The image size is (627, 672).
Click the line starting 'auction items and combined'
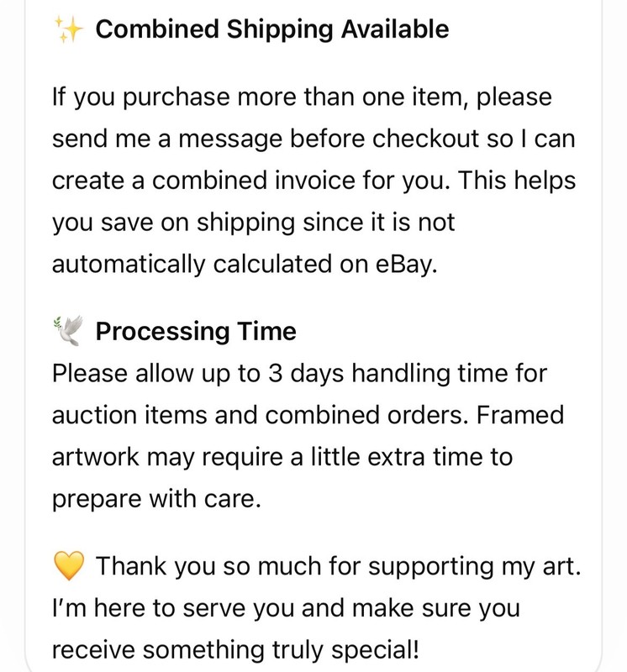[x=308, y=415]
